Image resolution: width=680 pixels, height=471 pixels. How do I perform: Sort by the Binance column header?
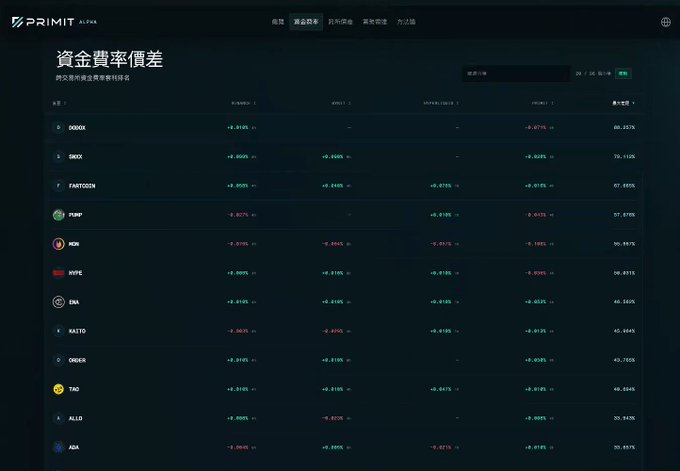click(243, 103)
